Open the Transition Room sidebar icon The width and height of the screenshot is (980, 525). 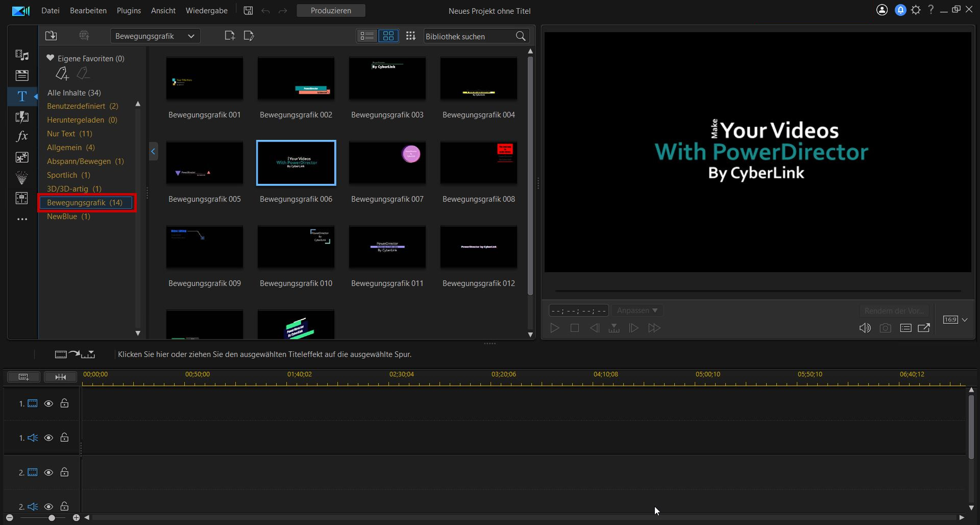pyautogui.click(x=22, y=116)
